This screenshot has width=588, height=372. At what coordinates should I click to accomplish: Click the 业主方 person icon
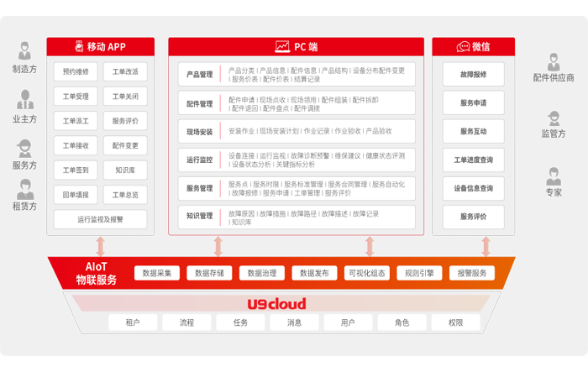(24, 101)
